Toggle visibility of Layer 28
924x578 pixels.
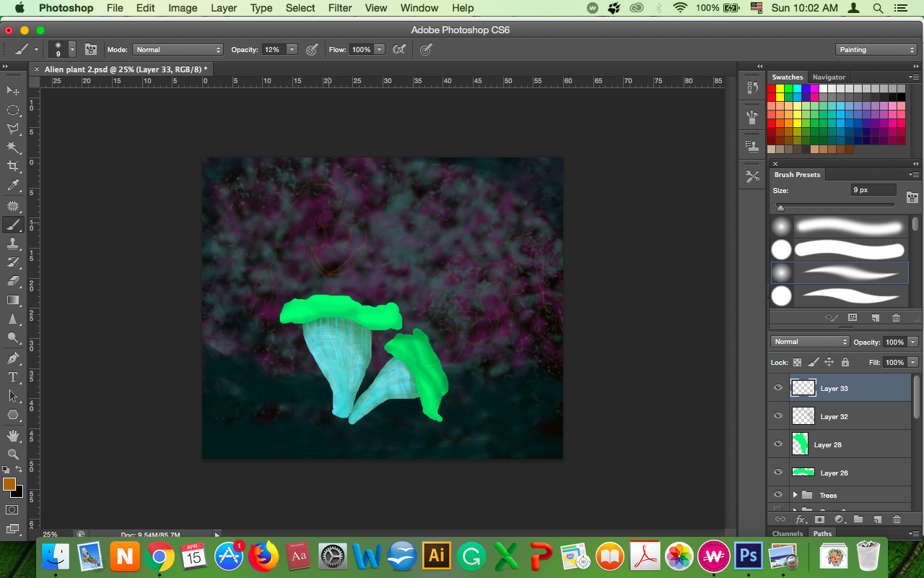(x=778, y=444)
